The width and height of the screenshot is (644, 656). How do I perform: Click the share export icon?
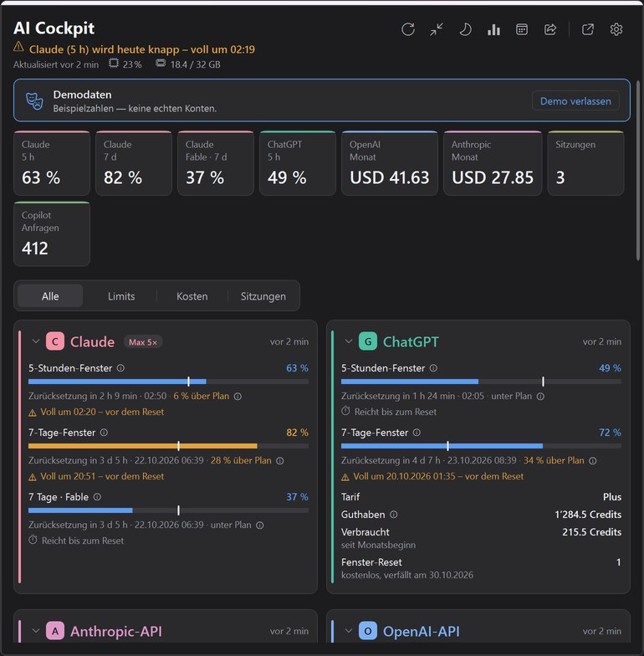coord(550,29)
